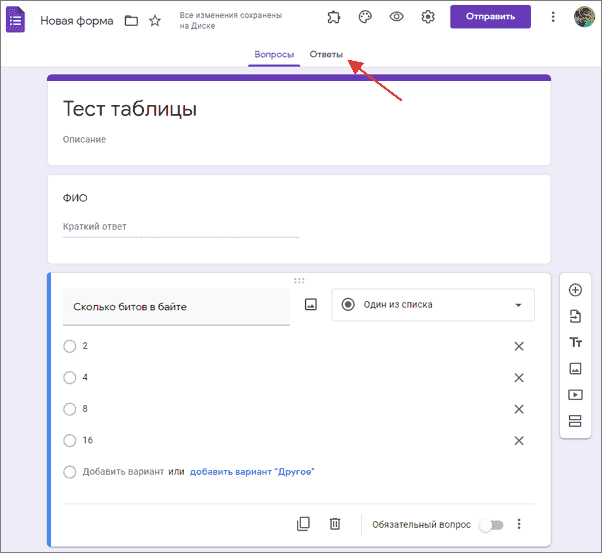Click Добавить вариант field
The width and height of the screenshot is (602, 553).
123,472
